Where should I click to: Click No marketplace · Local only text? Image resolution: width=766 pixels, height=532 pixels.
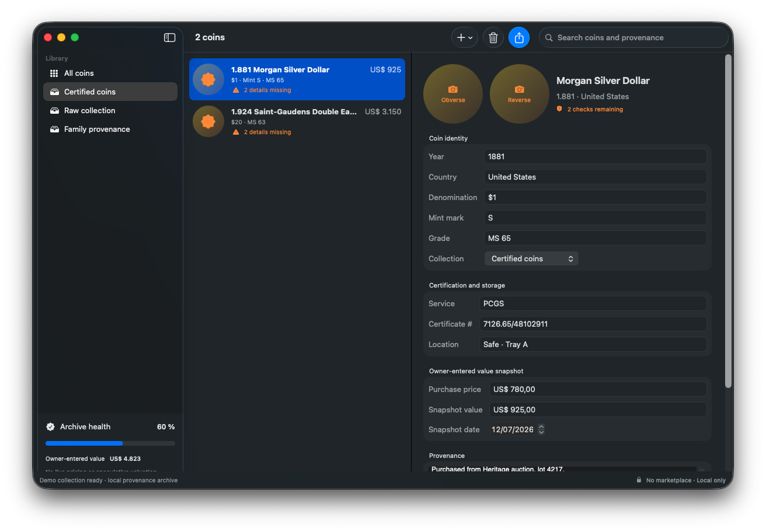click(685, 480)
